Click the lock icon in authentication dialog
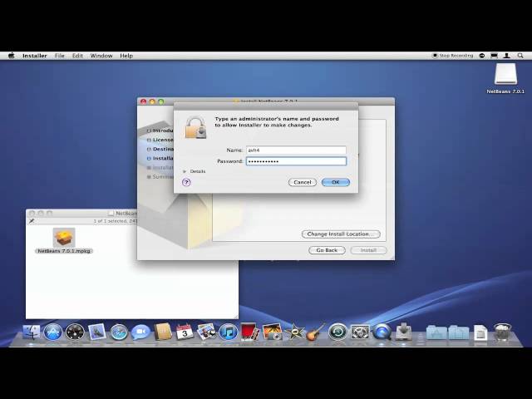 pyautogui.click(x=195, y=127)
